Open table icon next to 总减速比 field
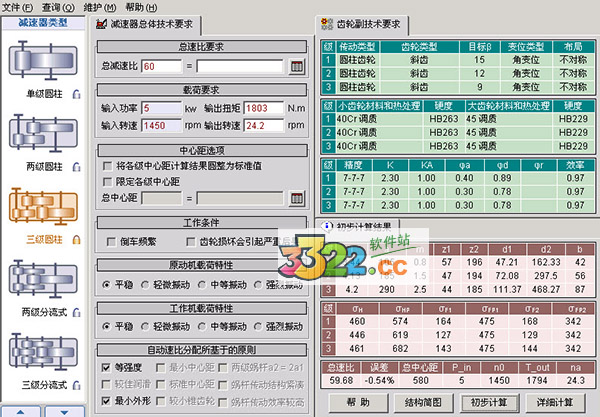Image resolution: width=600 pixels, height=417 pixels. [297, 67]
